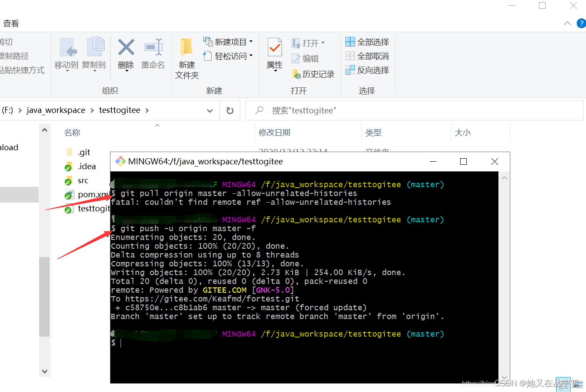Expand the chevron after testtogitee breadcrumb
This screenshot has width=586, height=392.
tap(147, 110)
